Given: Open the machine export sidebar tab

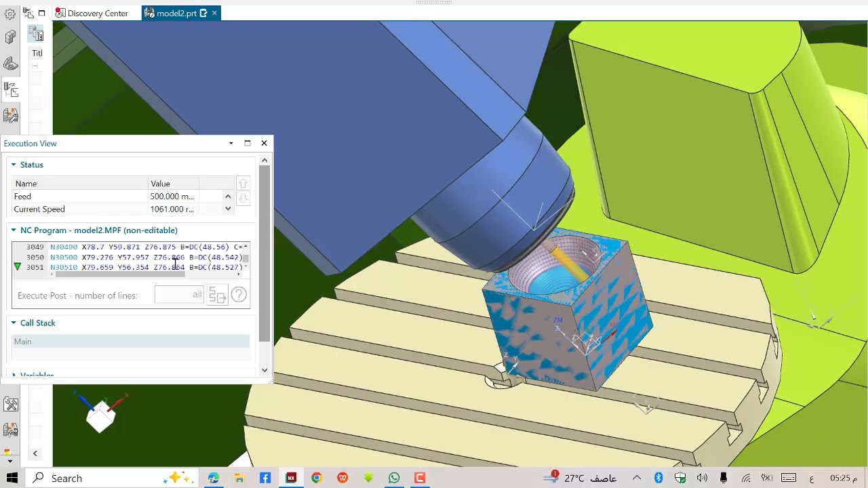Looking at the screenshot, I should point(10,430).
